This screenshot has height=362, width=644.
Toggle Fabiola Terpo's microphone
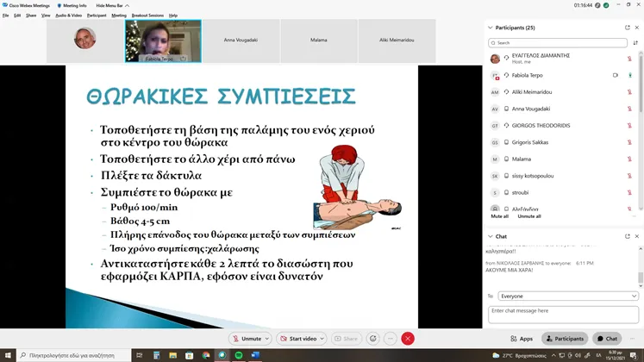click(629, 75)
